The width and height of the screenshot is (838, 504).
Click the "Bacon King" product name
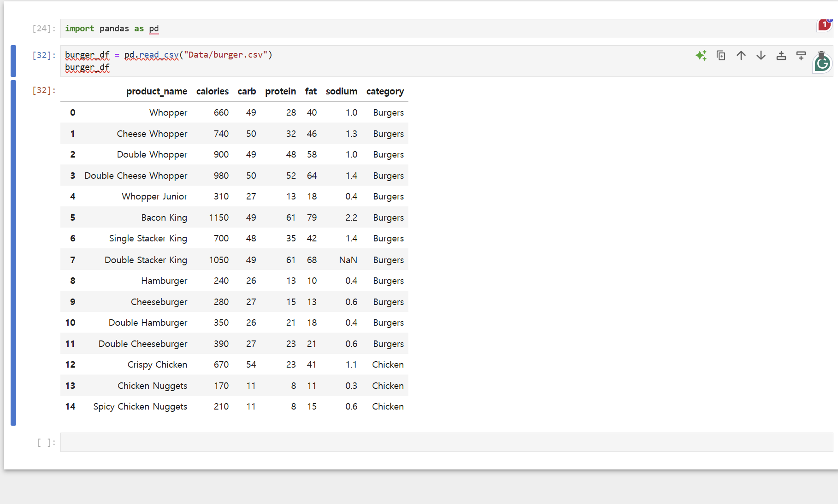[164, 217]
